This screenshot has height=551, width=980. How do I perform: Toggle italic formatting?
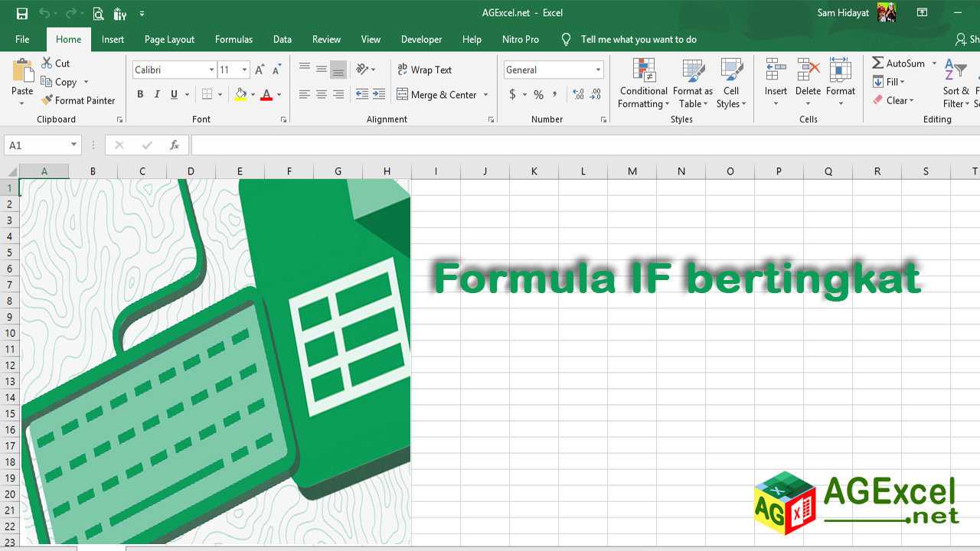157,94
